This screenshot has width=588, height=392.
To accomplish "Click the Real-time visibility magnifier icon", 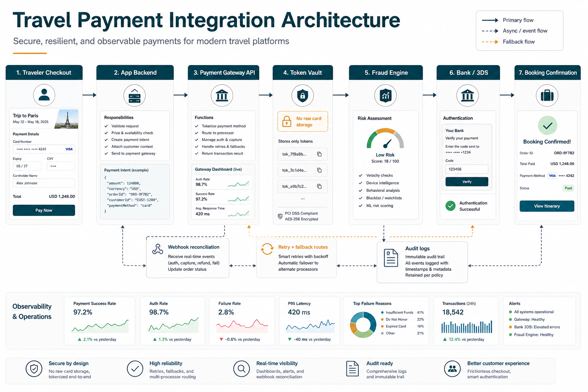I will (242, 369).
